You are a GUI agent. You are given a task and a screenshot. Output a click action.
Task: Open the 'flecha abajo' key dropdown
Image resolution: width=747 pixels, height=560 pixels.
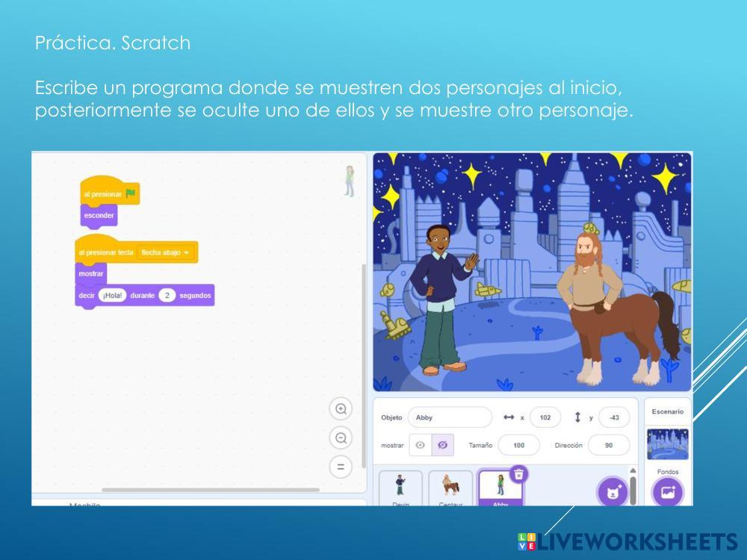(x=166, y=252)
